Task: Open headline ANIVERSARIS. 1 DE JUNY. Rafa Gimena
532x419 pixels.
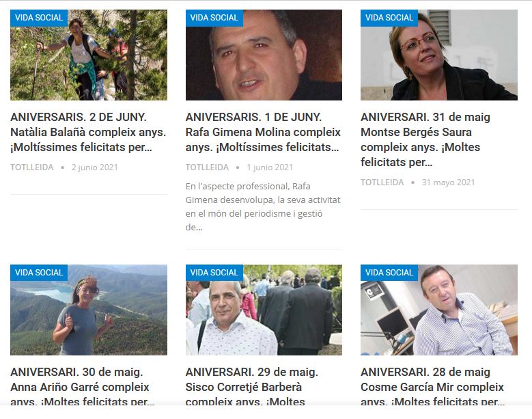Action: click(263, 132)
